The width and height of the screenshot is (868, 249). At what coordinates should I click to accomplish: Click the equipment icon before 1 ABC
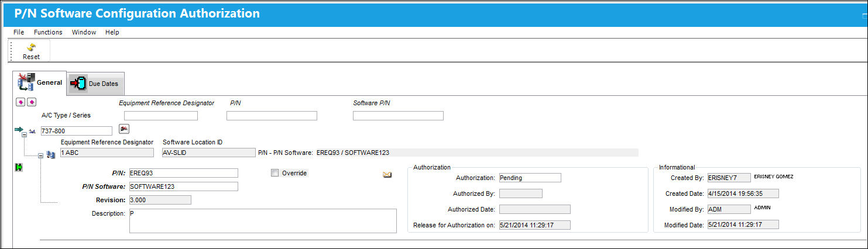(50, 155)
